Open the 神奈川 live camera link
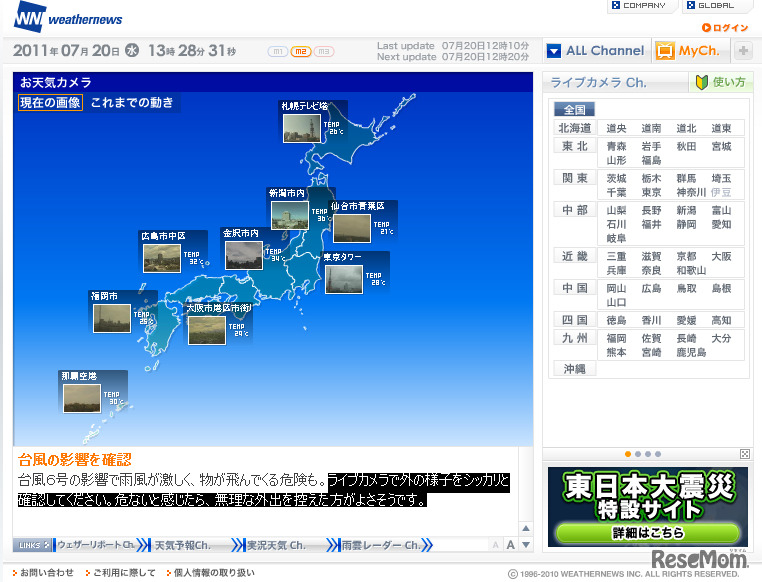 pyautogui.click(x=691, y=192)
